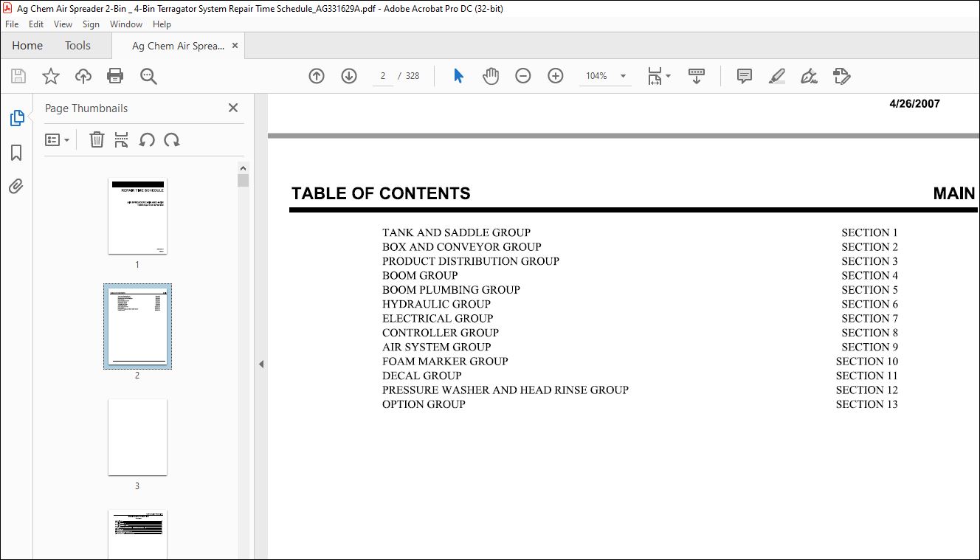Bookmark document with star icon
The width and height of the screenshot is (980, 560).
tap(51, 76)
